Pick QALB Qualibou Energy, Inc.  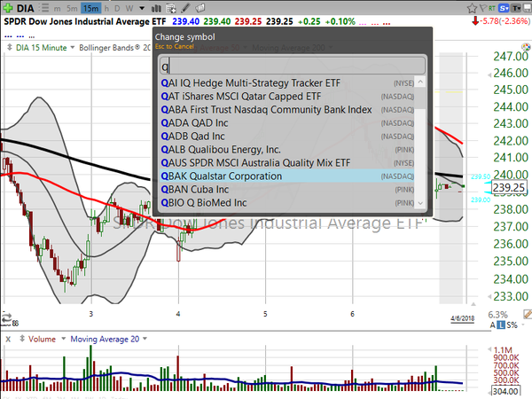(286, 150)
